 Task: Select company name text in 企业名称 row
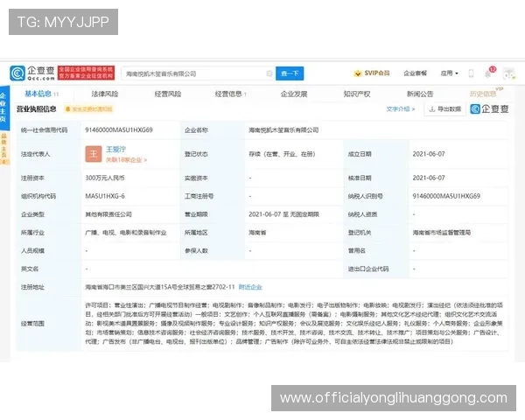coord(283,130)
